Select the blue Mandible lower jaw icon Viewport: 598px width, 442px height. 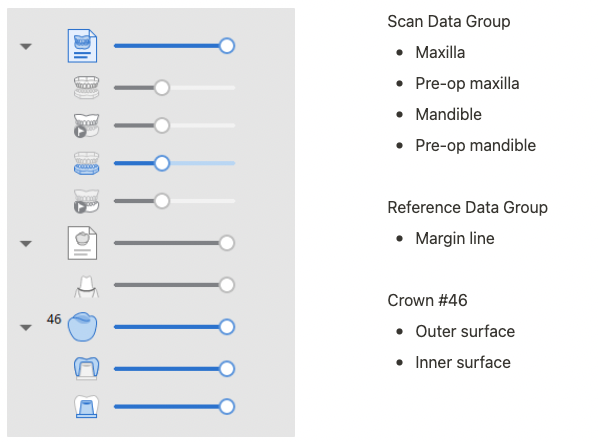coord(87,163)
